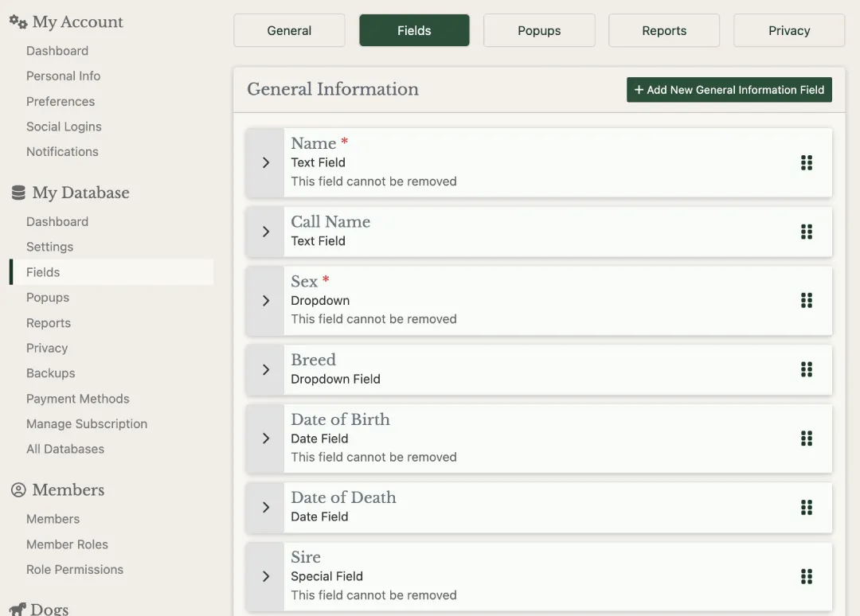860x616 pixels.
Task: View All Databases
Action: [64, 450]
